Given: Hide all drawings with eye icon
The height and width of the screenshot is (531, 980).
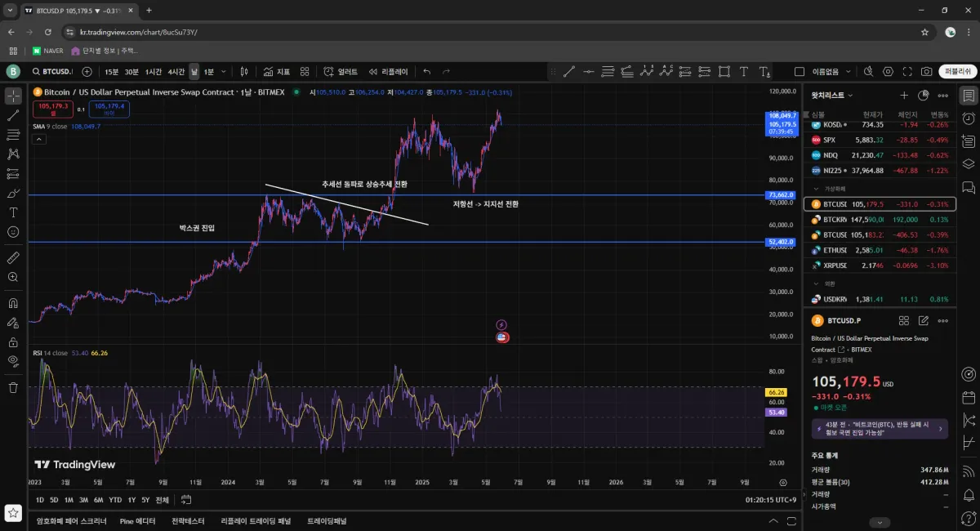Looking at the screenshot, I should click(x=13, y=361).
